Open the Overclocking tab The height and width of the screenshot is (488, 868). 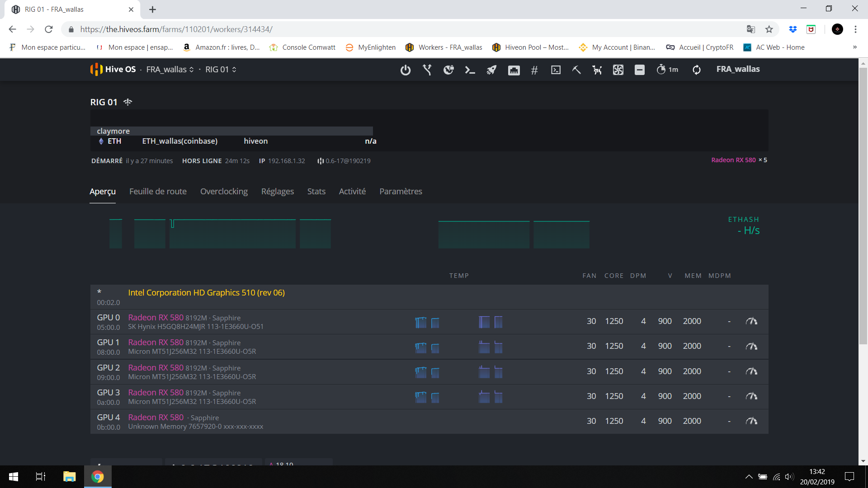[224, 192]
